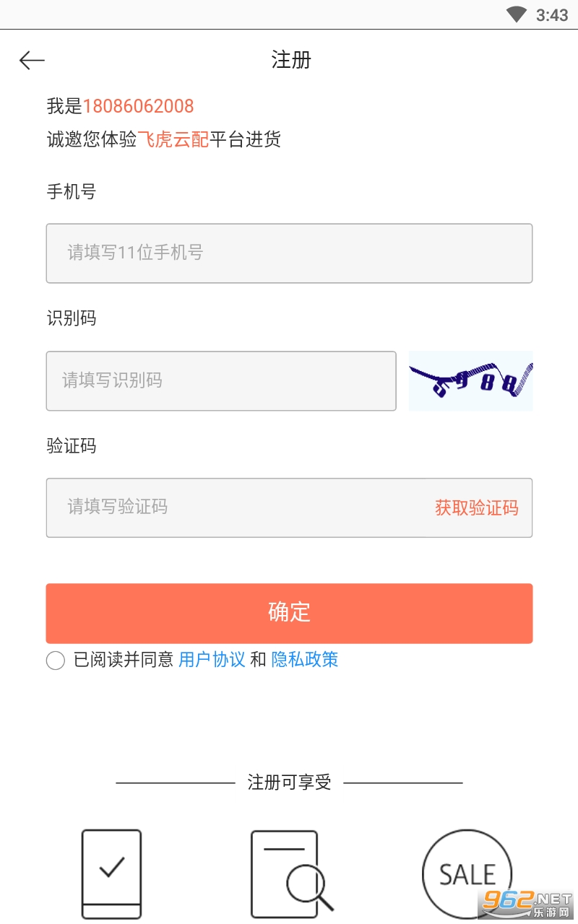Open the 隐私政策 link
578x924 pixels.
pos(304,660)
